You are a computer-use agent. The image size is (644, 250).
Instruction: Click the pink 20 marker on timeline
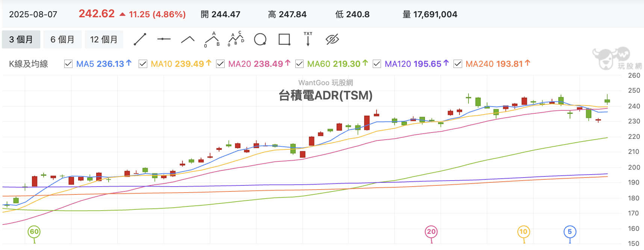point(431,232)
